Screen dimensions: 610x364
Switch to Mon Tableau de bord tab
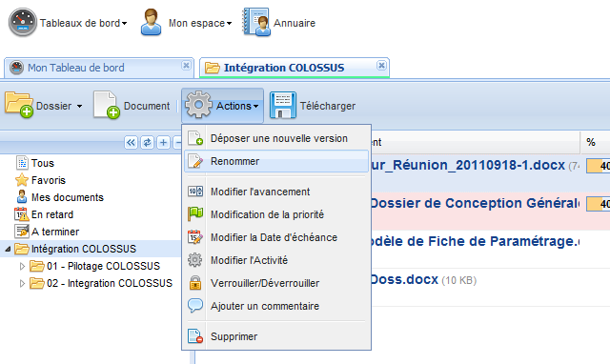[76, 68]
